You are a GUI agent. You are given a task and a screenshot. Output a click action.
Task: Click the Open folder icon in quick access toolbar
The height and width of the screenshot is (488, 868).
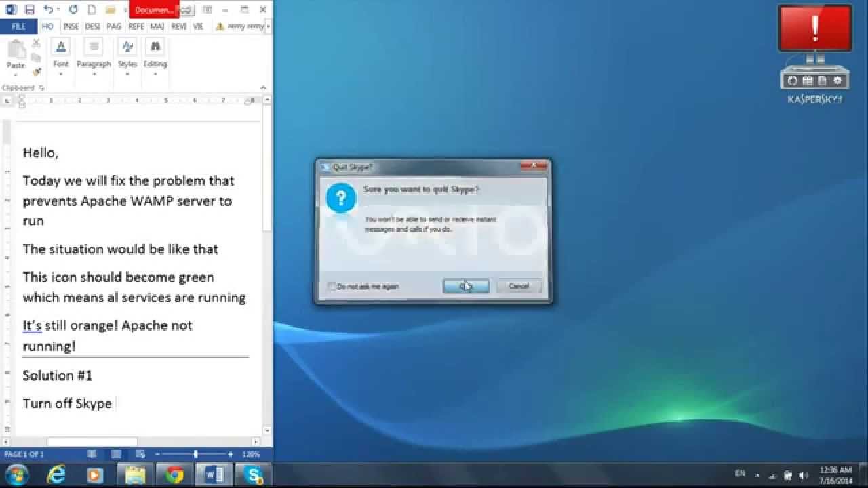point(110,9)
